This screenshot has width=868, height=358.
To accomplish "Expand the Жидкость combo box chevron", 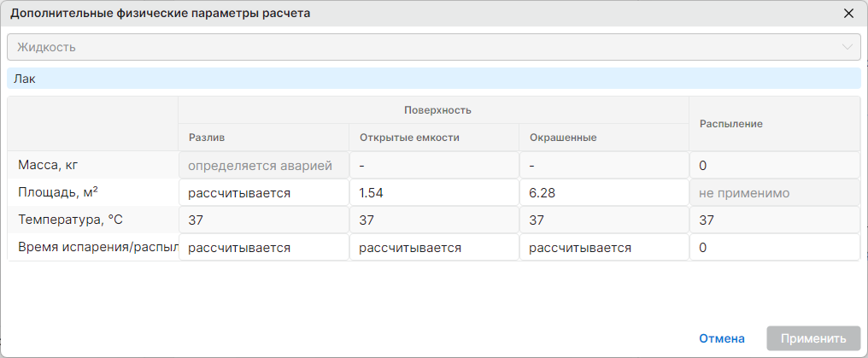I will (x=847, y=47).
